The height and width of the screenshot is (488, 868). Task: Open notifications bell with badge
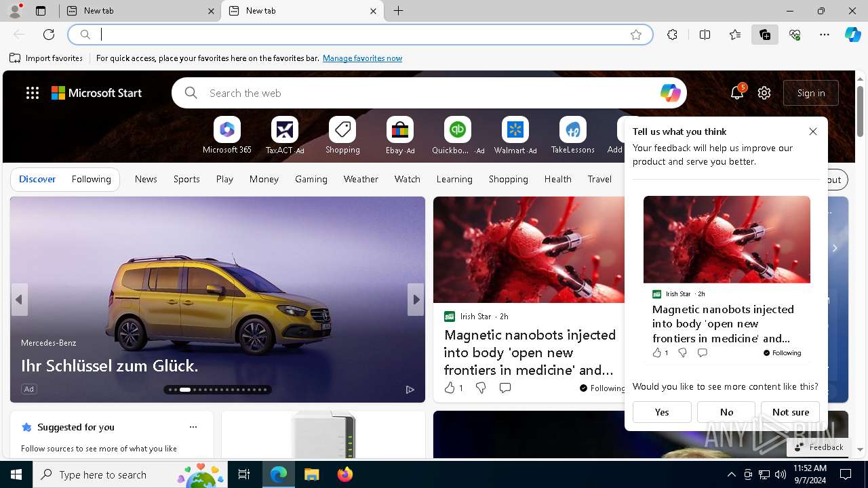pos(737,93)
